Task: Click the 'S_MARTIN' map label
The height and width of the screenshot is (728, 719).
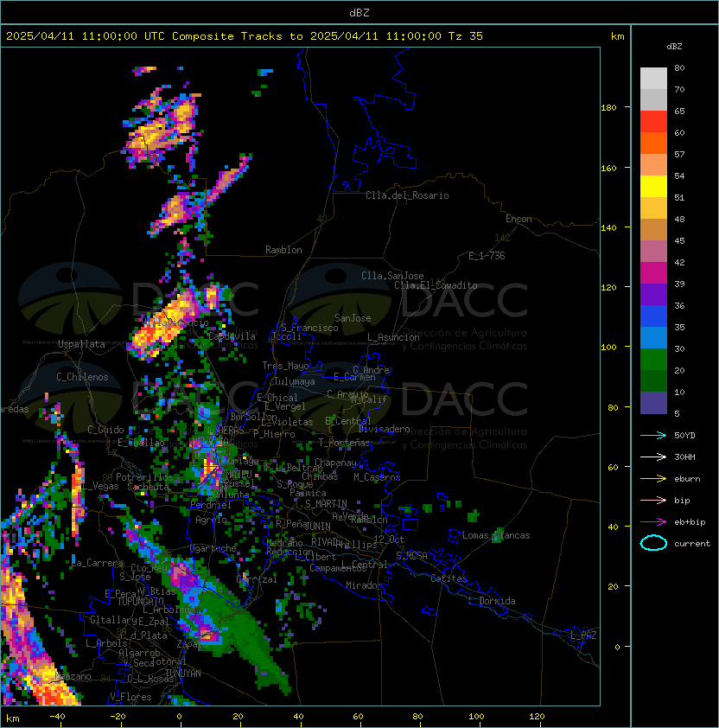Action: 326,504
